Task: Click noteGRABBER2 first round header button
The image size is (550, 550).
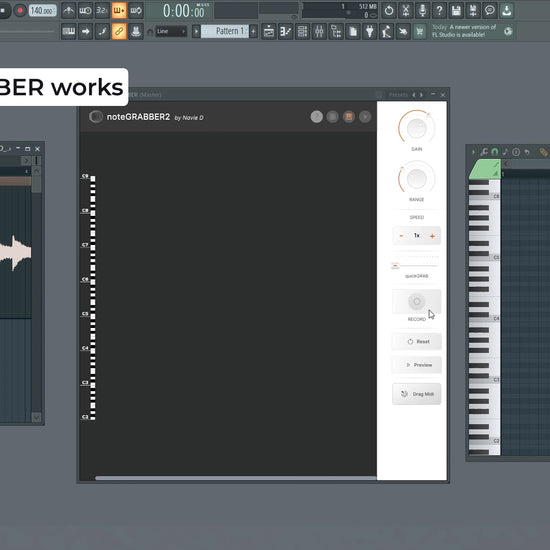Action: 317,117
